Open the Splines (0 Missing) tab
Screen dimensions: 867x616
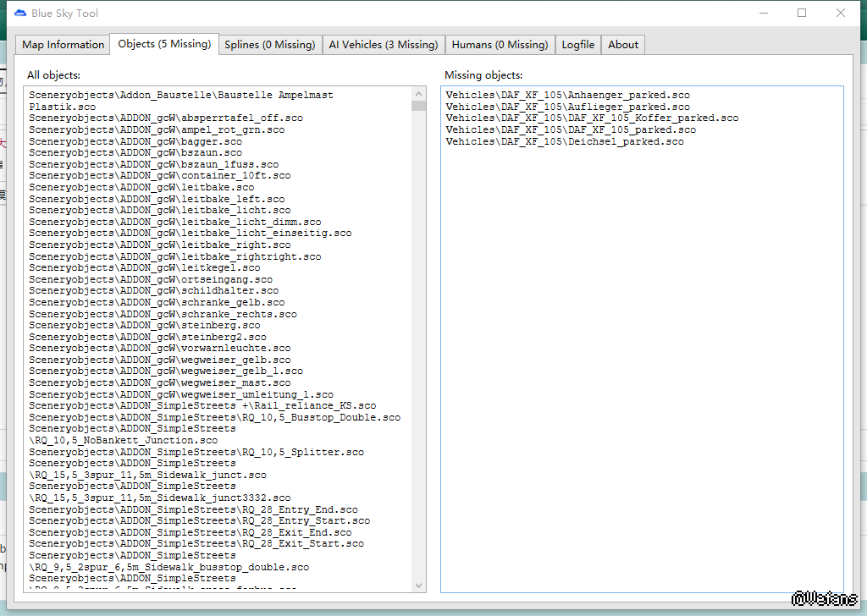(269, 45)
